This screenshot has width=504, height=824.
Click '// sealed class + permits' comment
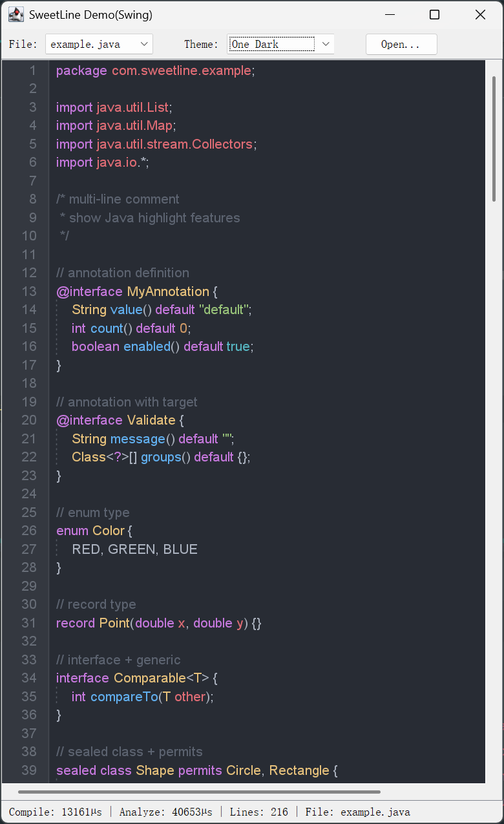click(x=130, y=752)
